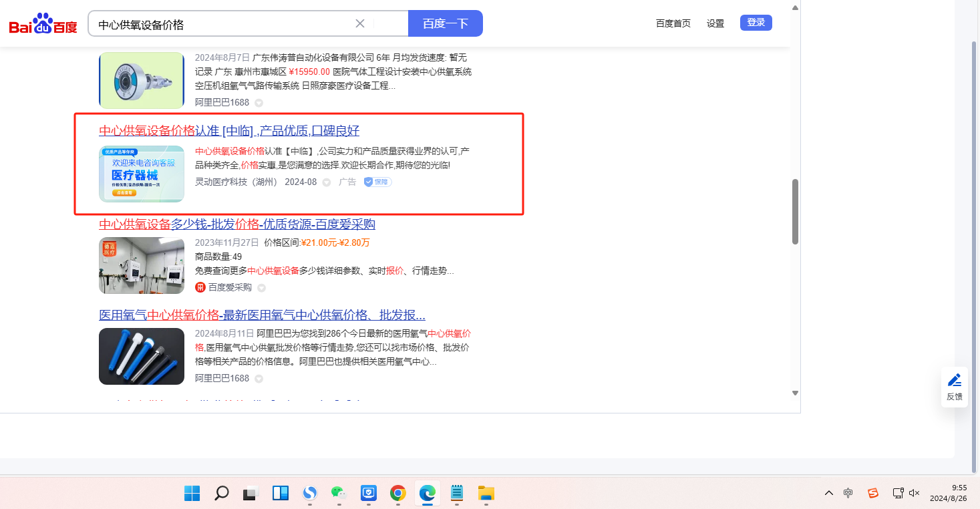The image size is (980, 509).
Task: Click the 百度一下 search button
Action: click(x=446, y=24)
